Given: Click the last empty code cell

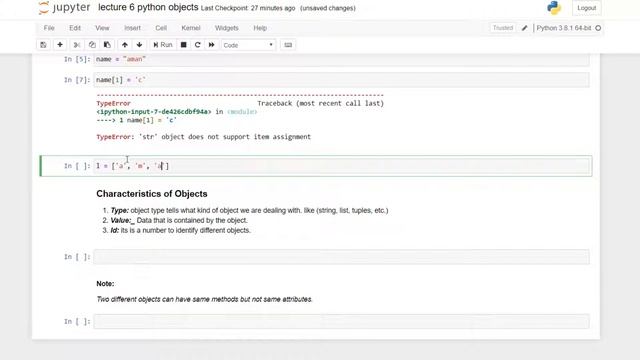Looking at the screenshot, I should [x=341, y=322].
